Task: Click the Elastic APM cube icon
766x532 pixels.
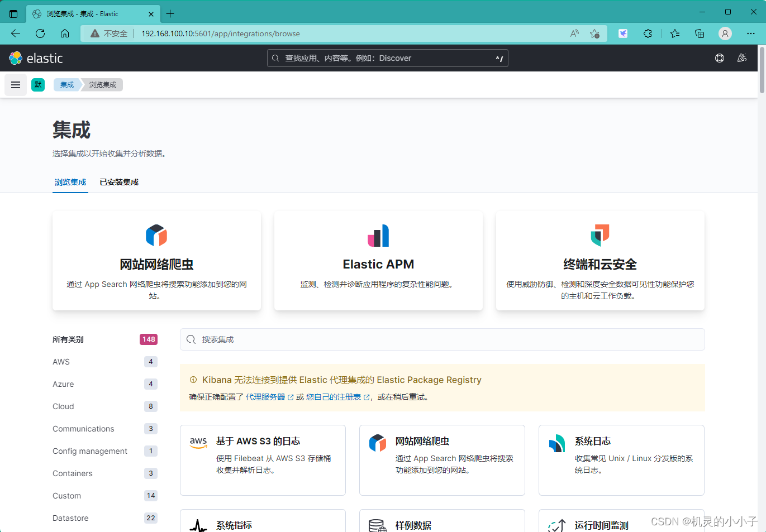Action: [378, 235]
